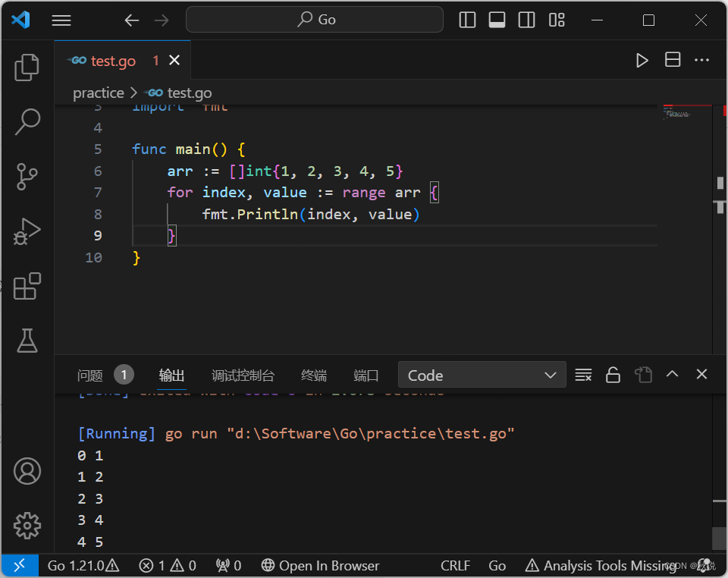Click the Go search command center box
The width and height of the screenshot is (728, 578).
[314, 20]
